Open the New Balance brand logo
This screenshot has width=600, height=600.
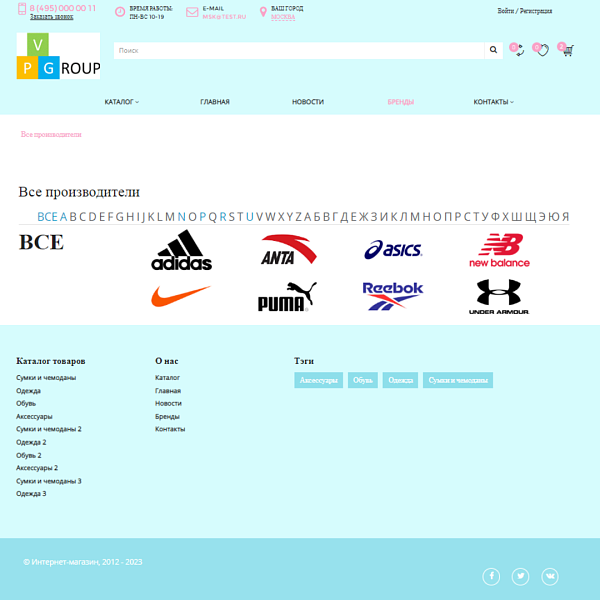pos(499,250)
